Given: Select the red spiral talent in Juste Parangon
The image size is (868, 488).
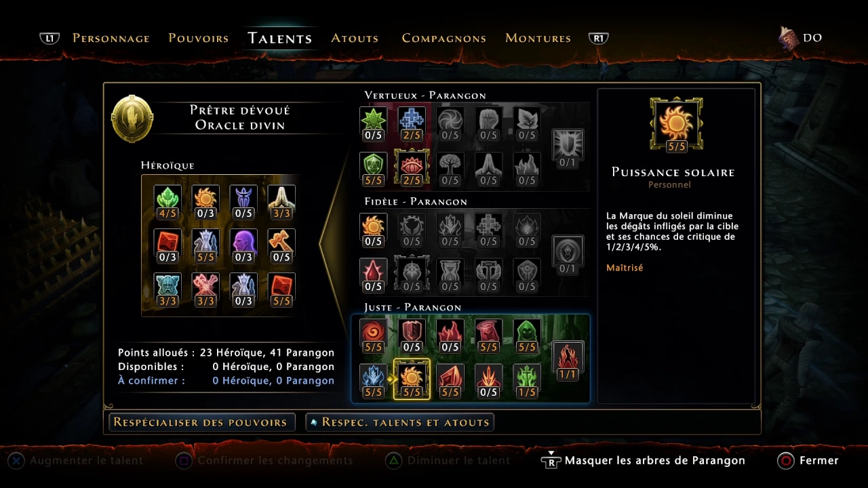Looking at the screenshot, I should [374, 335].
